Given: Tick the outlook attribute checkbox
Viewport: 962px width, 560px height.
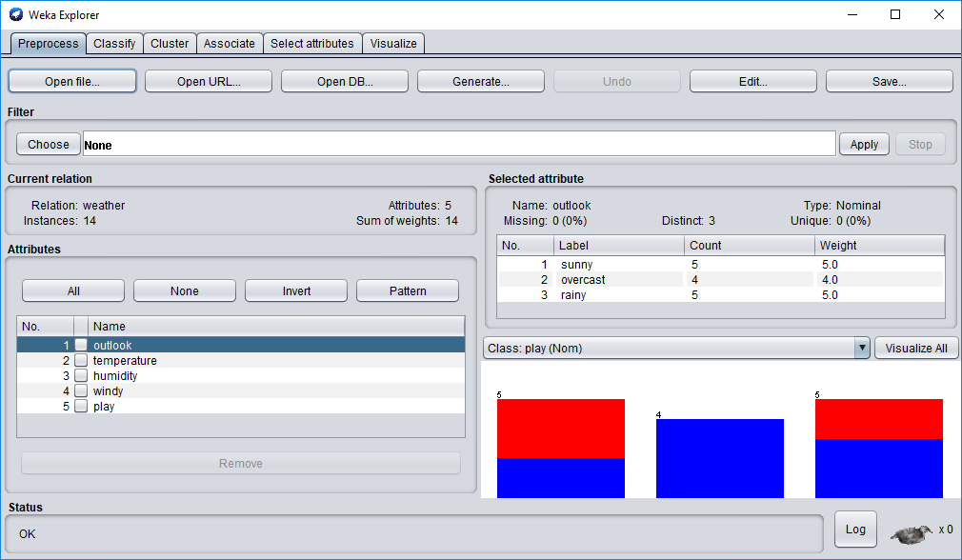Looking at the screenshot, I should pos(81,346).
